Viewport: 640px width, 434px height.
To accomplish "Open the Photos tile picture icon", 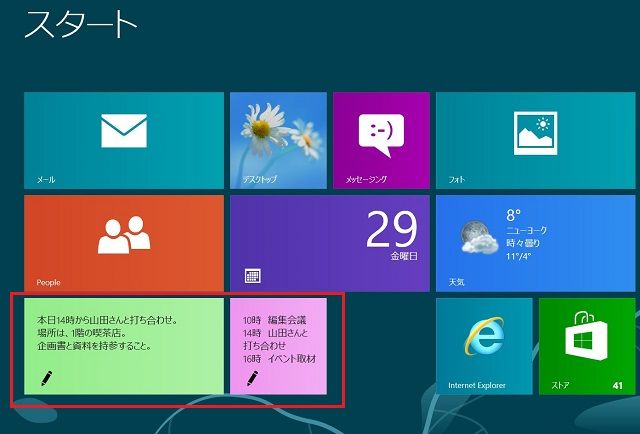I will pos(535,133).
